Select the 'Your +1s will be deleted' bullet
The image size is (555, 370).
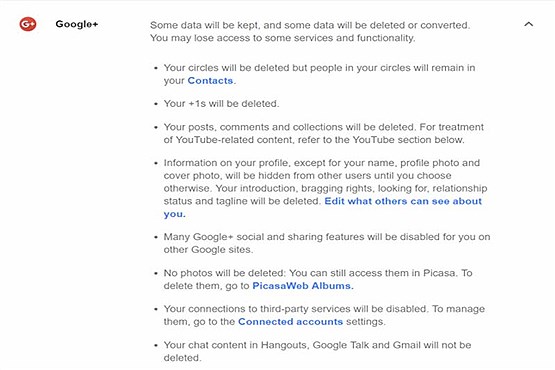click(221, 104)
